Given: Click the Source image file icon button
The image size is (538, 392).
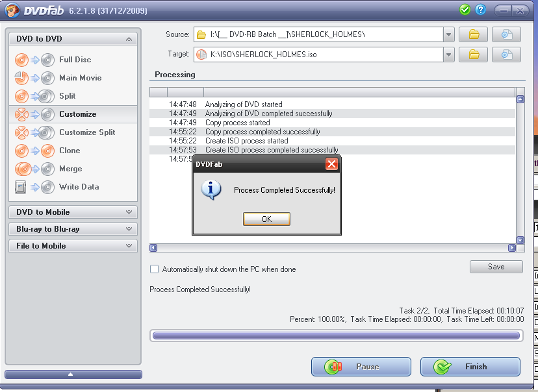Looking at the screenshot, I should click(x=506, y=34).
